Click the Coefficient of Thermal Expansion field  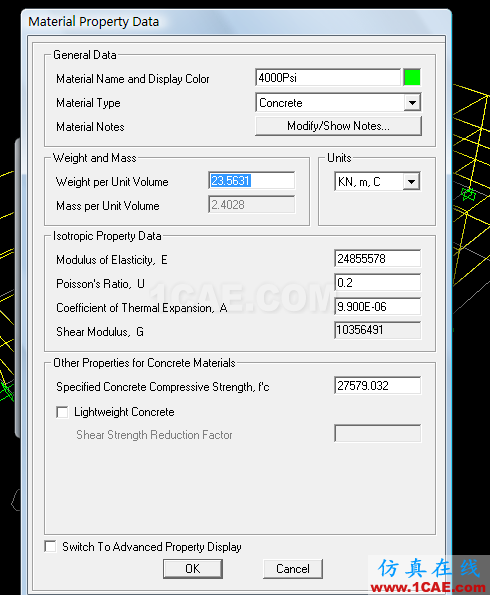(377, 306)
